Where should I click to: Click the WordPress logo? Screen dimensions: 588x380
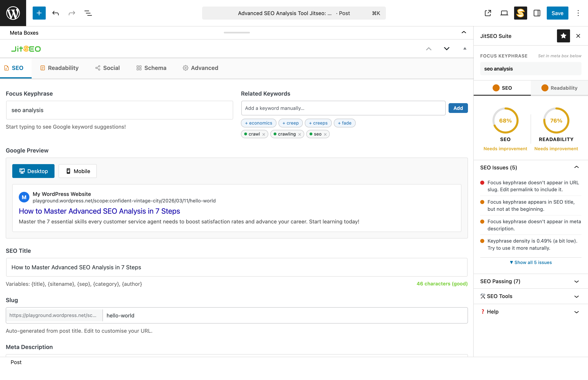point(13,13)
